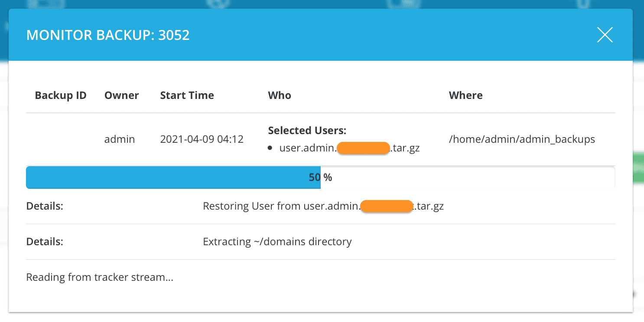
Task: Select the Start Time column header
Action: click(x=187, y=95)
